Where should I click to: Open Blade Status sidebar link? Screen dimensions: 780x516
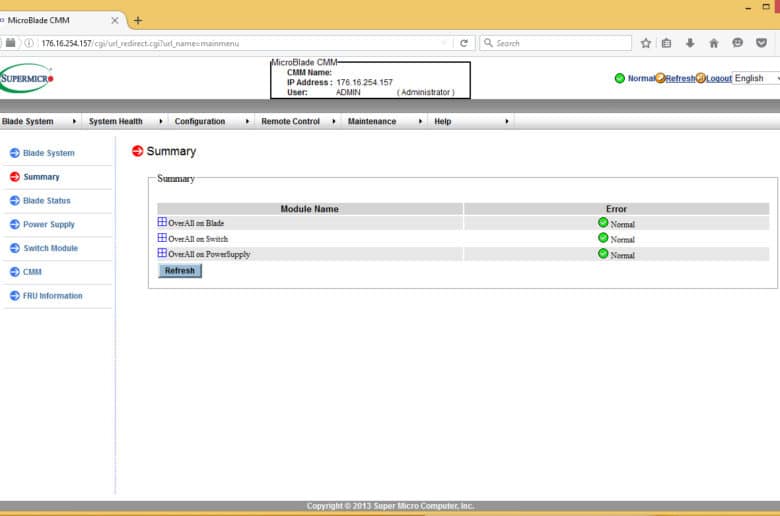[x=47, y=201]
